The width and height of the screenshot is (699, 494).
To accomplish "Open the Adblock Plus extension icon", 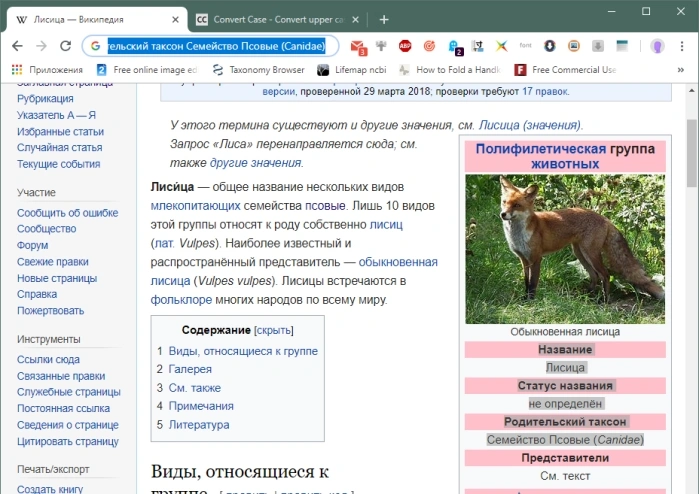I will click(x=405, y=46).
